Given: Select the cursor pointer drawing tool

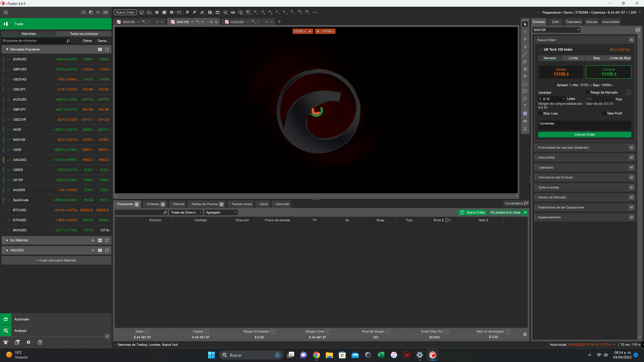Looking at the screenshot, I should 525,24.
